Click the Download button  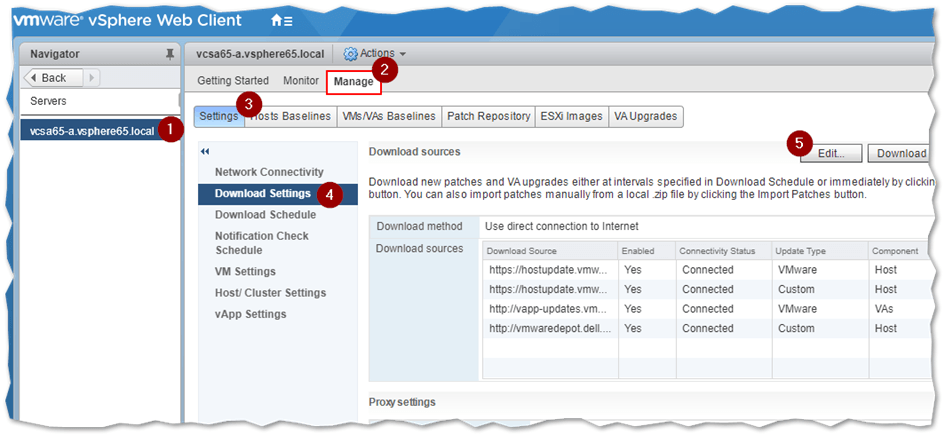click(x=901, y=153)
